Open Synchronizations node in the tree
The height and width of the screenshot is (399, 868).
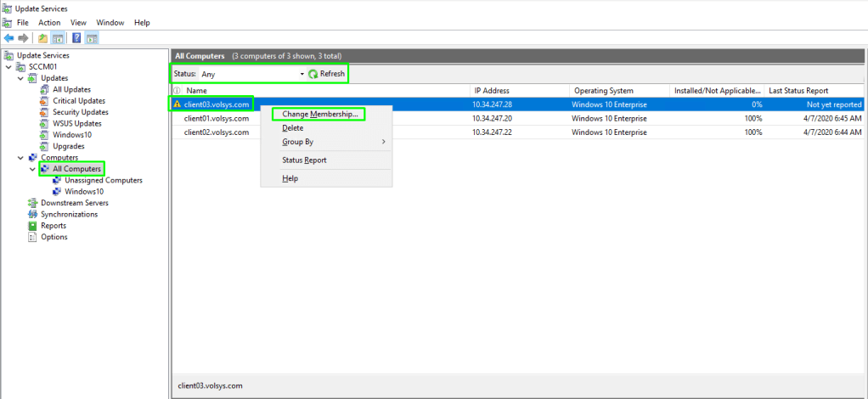[69, 214]
